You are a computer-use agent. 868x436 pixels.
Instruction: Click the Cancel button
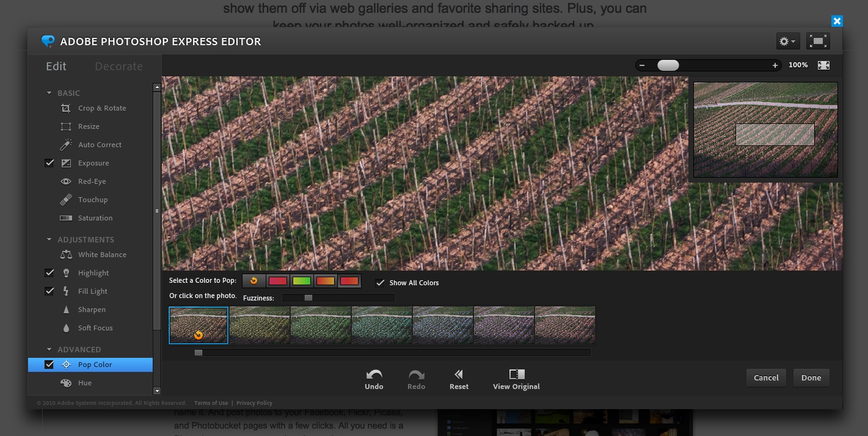(766, 377)
